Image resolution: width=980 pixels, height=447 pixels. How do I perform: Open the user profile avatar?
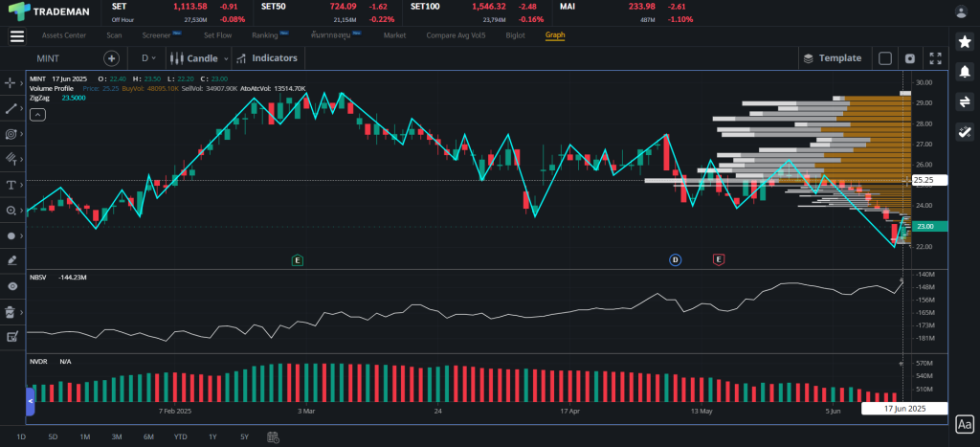click(962, 11)
